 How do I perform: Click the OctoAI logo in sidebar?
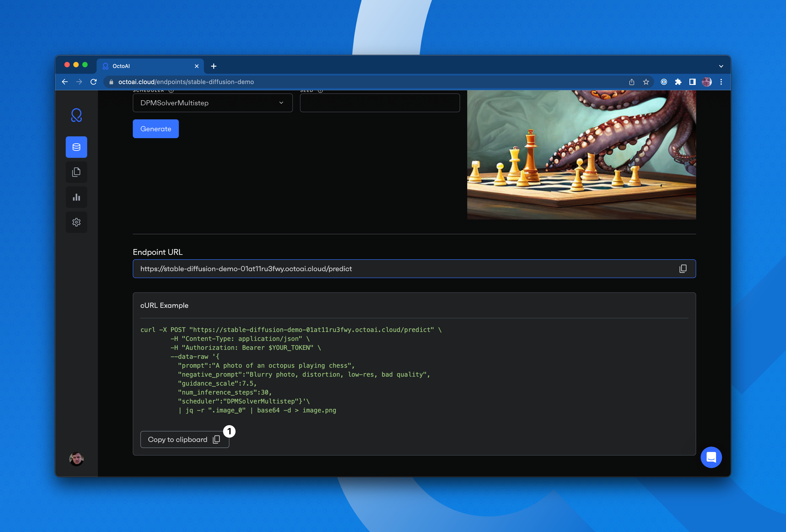[x=76, y=115]
